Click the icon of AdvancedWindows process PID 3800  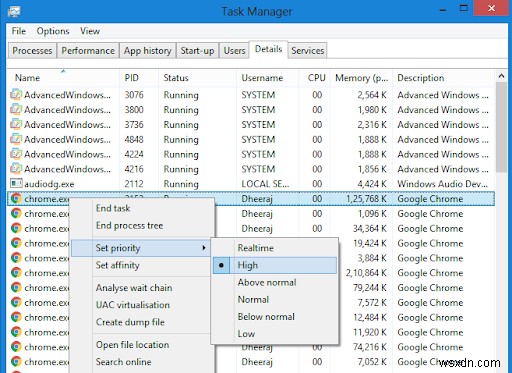tap(16, 110)
